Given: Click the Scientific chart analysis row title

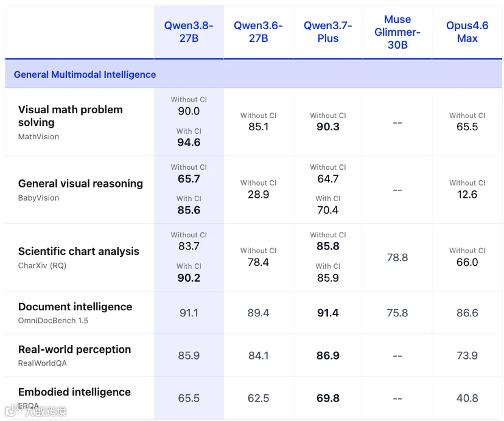Looking at the screenshot, I should [79, 251].
